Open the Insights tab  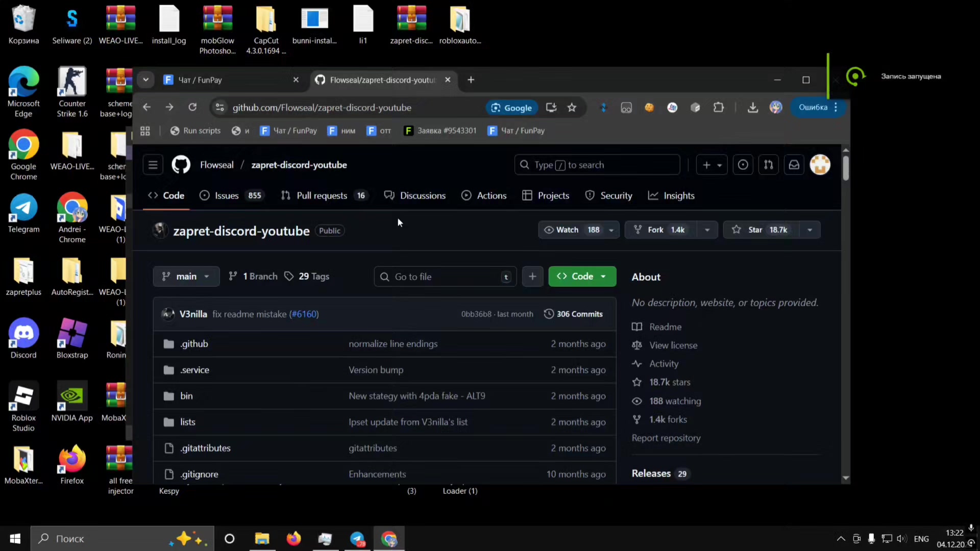[x=671, y=195]
